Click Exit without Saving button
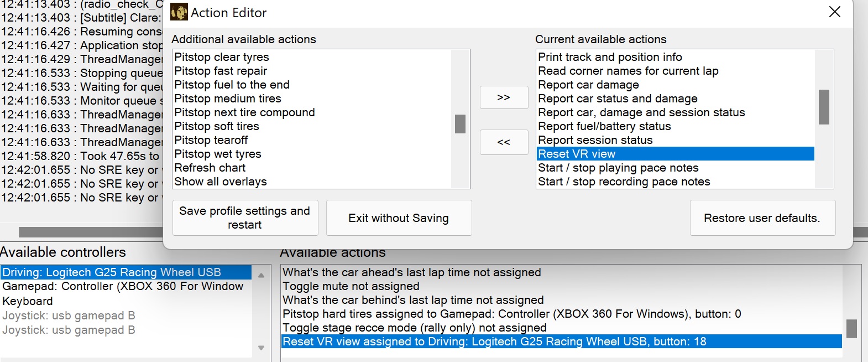Image resolution: width=868 pixels, height=362 pixels. (399, 218)
